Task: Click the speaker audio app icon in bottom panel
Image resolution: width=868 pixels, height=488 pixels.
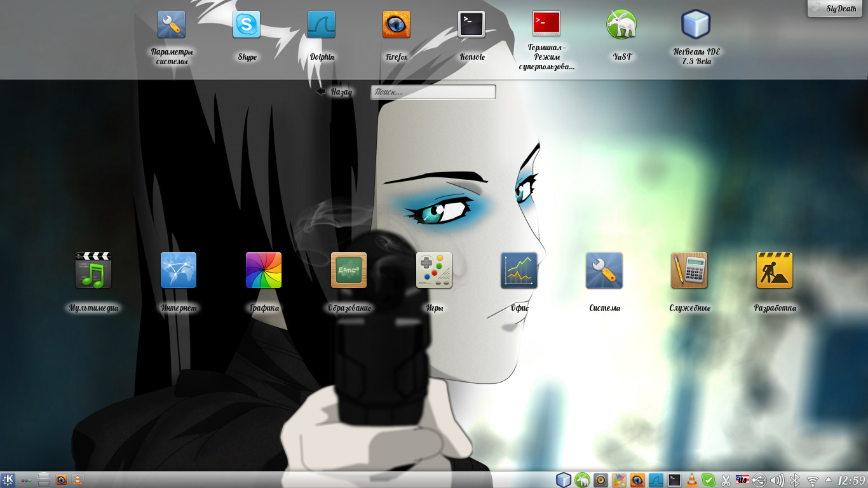Action: click(x=600, y=480)
